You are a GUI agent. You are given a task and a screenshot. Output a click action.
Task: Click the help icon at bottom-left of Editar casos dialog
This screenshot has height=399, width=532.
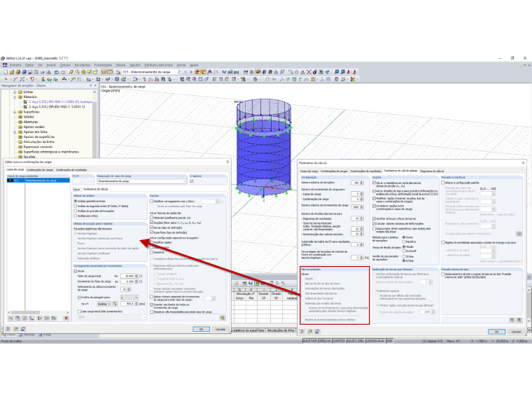click(x=8, y=329)
